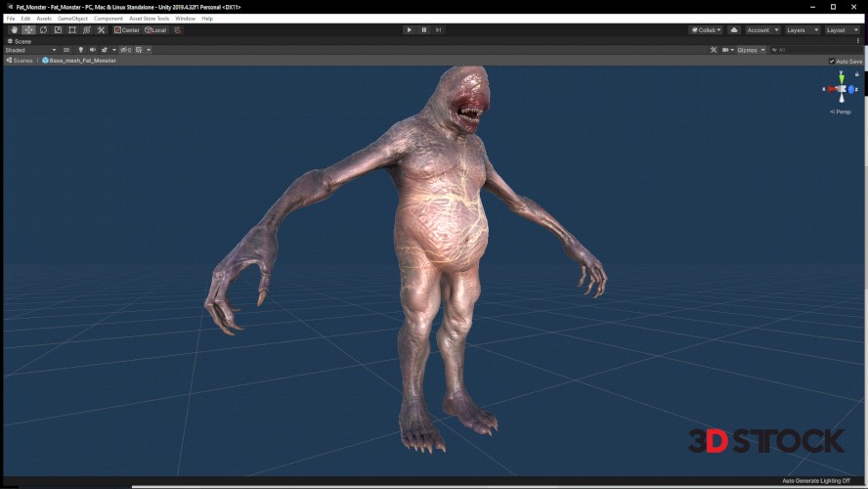
Task: Open the Layout dropdown
Action: pyautogui.click(x=842, y=30)
